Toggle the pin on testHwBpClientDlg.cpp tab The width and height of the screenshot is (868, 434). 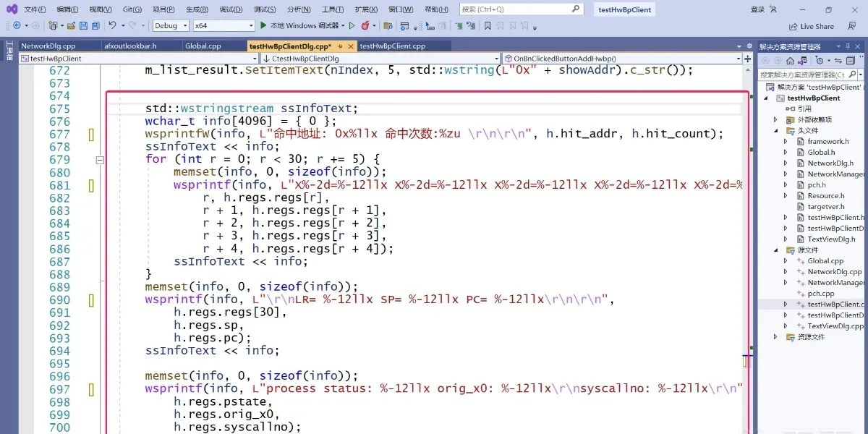click(x=340, y=46)
